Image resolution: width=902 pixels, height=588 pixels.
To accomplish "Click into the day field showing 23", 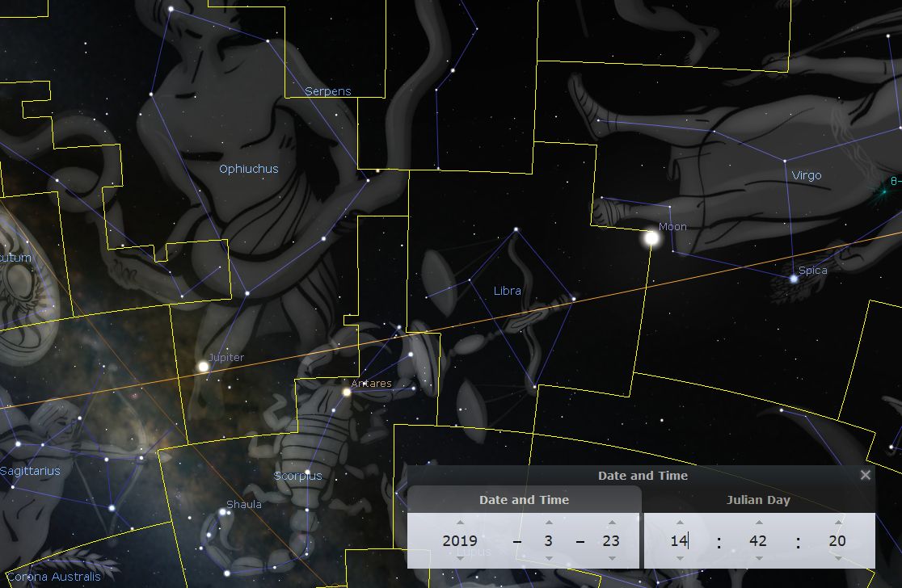I will click(x=611, y=541).
